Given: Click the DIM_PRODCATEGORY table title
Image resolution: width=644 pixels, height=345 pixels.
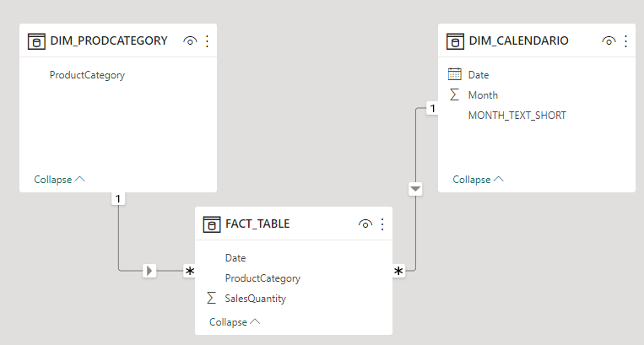Looking at the screenshot, I should pyautogui.click(x=109, y=41).
